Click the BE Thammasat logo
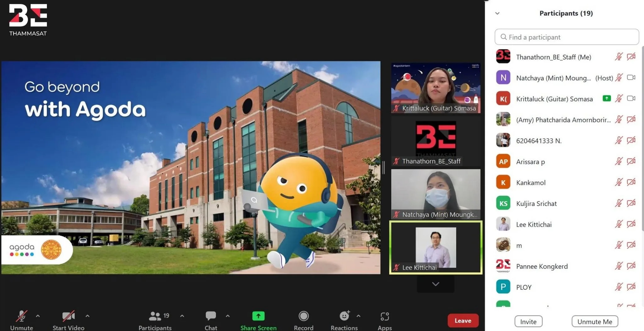The width and height of the screenshot is (644, 331). tap(28, 20)
